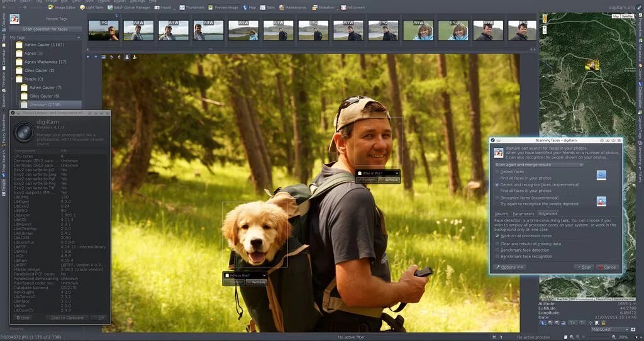Switch to Preview Image view
The height and width of the screenshot is (341, 644).
click(x=223, y=8)
